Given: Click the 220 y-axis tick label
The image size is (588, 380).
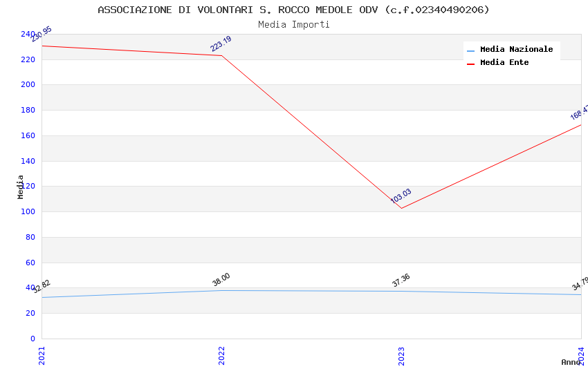Looking at the screenshot, I should coord(28,60).
